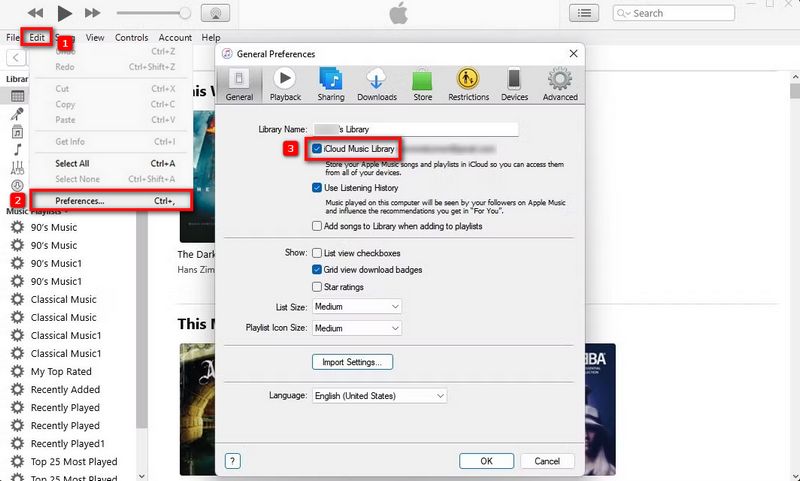The height and width of the screenshot is (481, 800).
Task: Open the Downloads preferences tab icon
Action: coord(377,84)
